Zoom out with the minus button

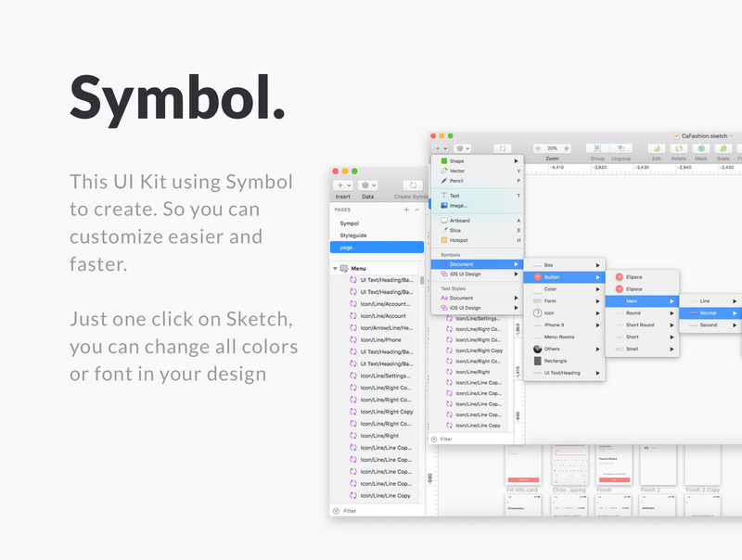point(538,148)
